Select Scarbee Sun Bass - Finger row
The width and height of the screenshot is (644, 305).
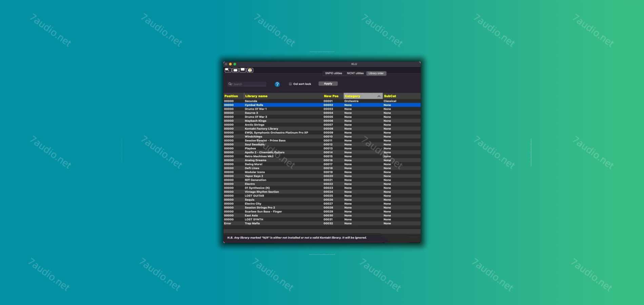click(x=322, y=212)
